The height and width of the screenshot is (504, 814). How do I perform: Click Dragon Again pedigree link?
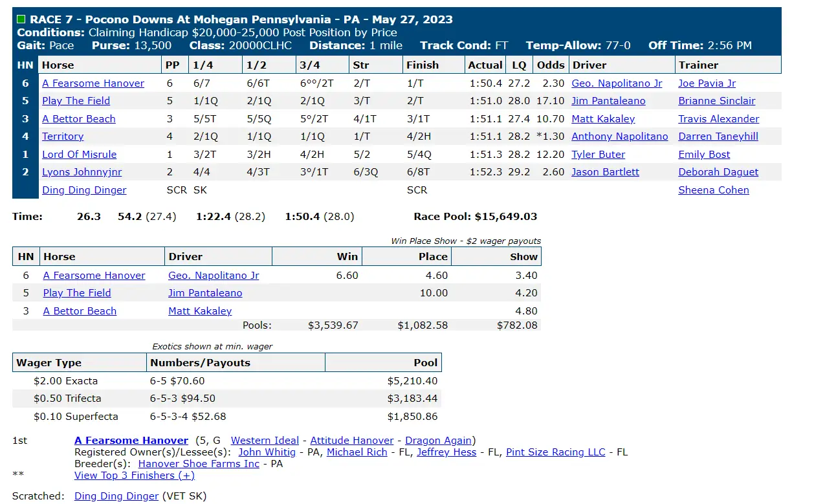(439, 441)
